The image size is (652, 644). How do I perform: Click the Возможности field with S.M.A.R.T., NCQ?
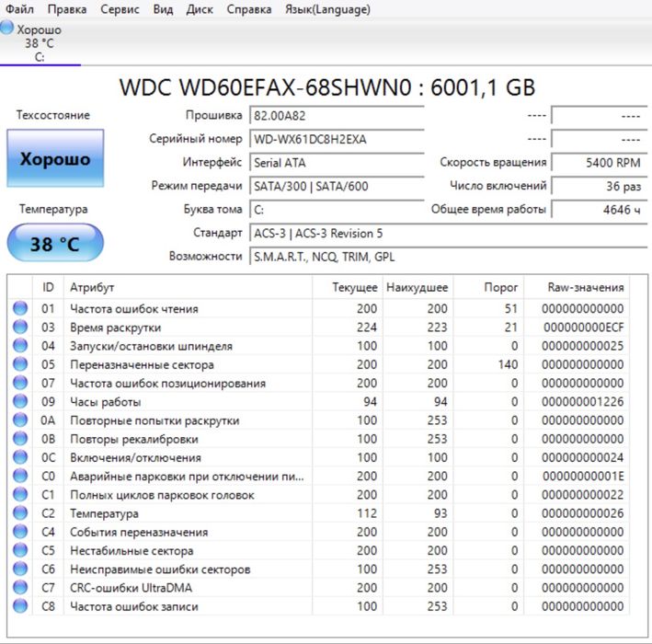448,257
